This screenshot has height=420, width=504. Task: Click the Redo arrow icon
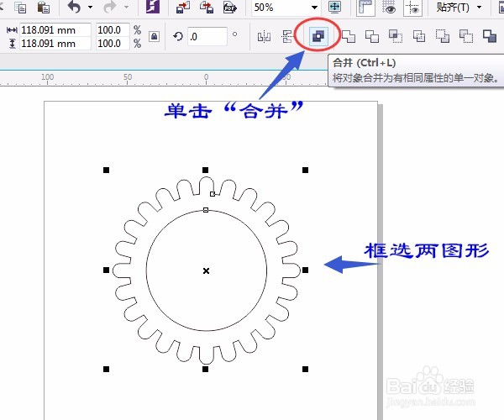click(x=110, y=7)
